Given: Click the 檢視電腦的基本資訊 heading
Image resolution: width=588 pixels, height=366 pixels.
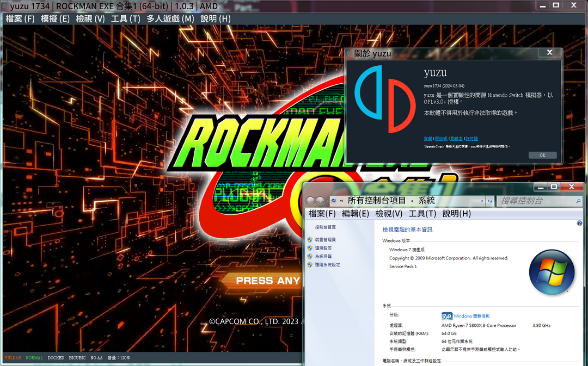Looking at the screenshot, I should click(x=407, y=230).
